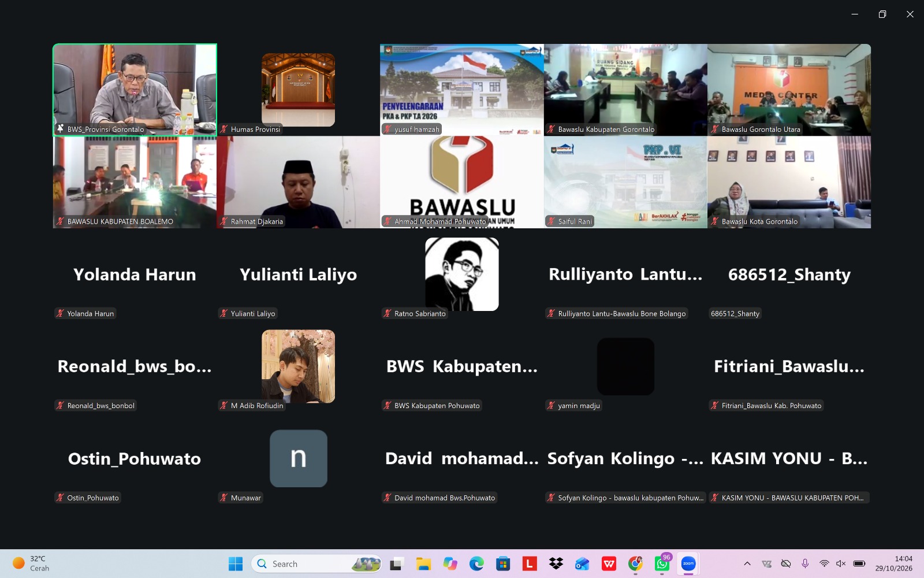This screenshot has height=578, width=924.
Task: Launch WPS Office from the taskbar
Action: pyautogui.click(x=609, y=564)
